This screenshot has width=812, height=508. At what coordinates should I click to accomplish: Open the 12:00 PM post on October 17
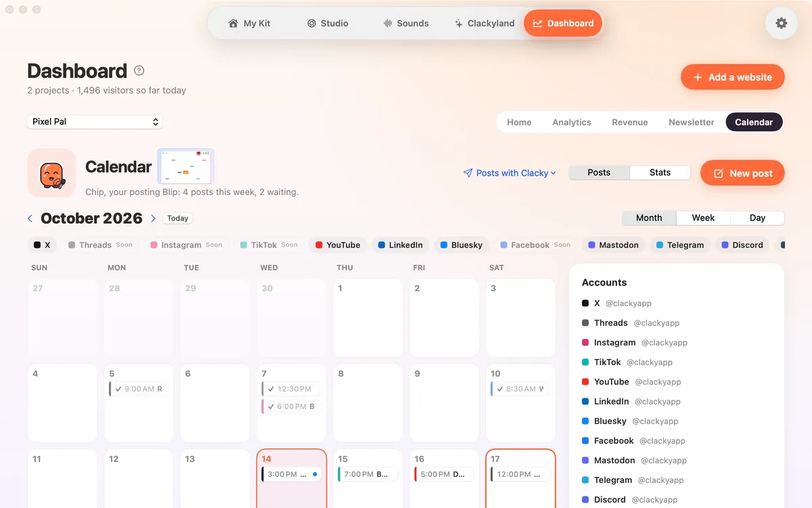tap(520, 474)
